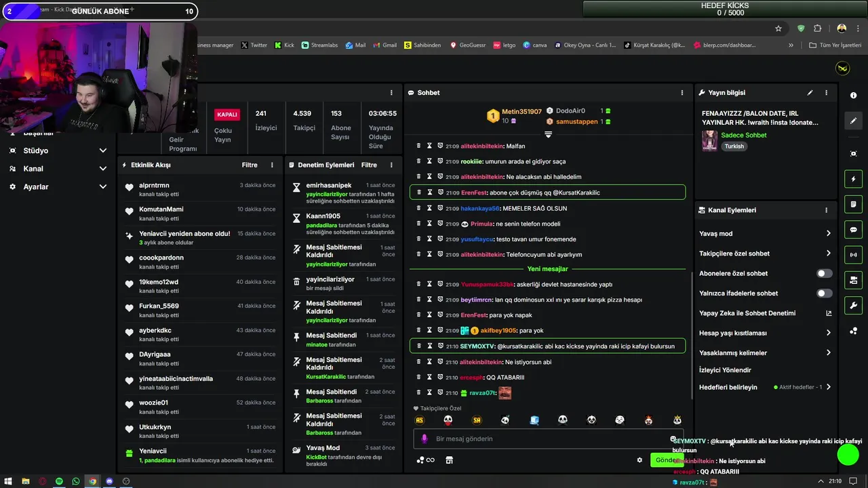
Task: Open Yasaklanmış kelimeler options arrow
Action: tap(828, 353)
